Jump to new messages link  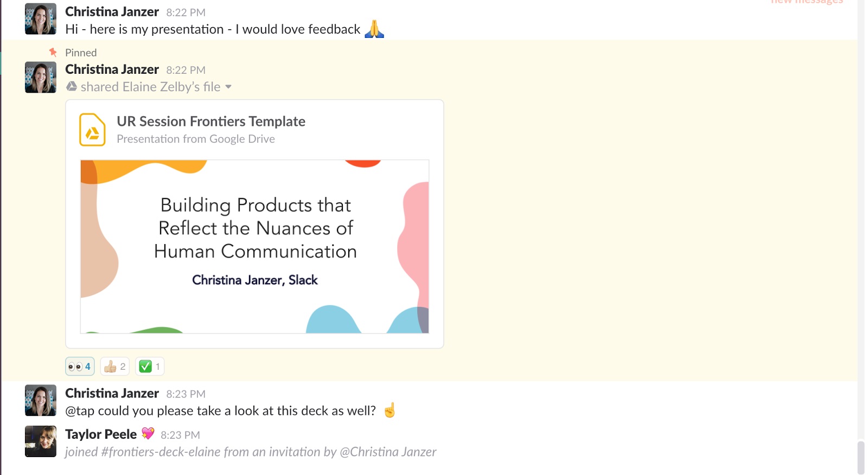click(x=807, y=2)
